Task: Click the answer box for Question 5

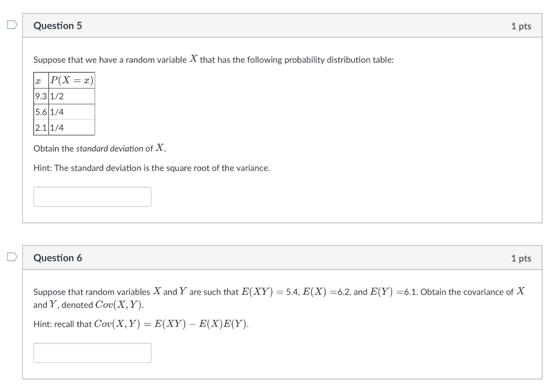Action: 92,196
